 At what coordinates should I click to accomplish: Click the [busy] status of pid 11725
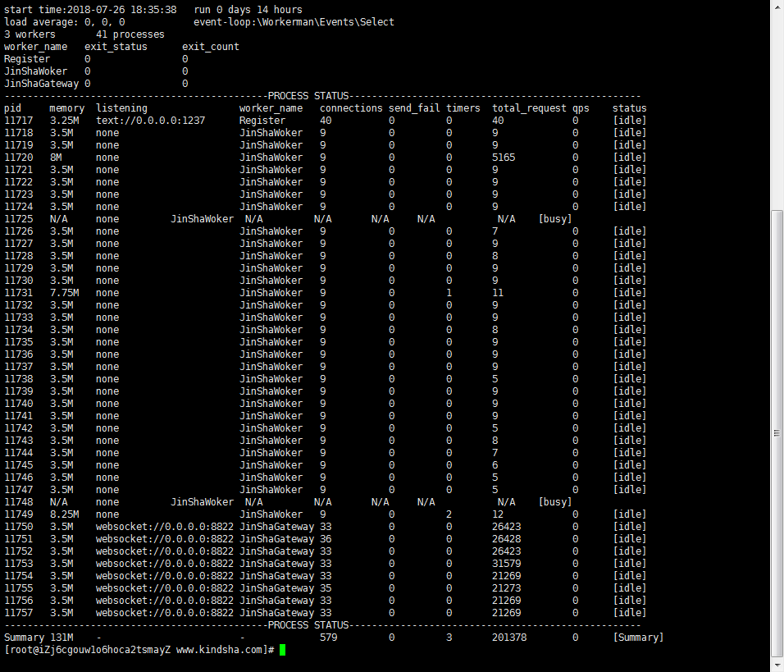555,219
